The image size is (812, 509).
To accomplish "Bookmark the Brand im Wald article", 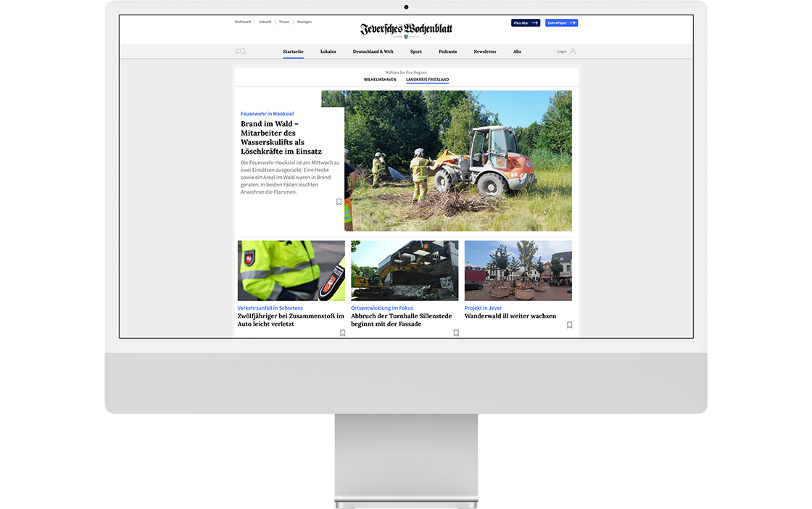I will (x=339, y=202).
